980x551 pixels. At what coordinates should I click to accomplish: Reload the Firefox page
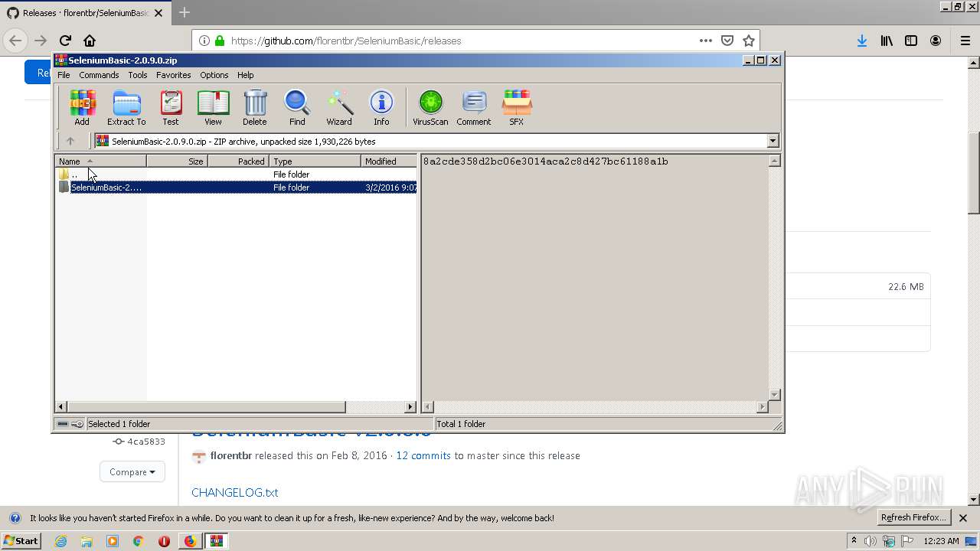coord(65,41)
